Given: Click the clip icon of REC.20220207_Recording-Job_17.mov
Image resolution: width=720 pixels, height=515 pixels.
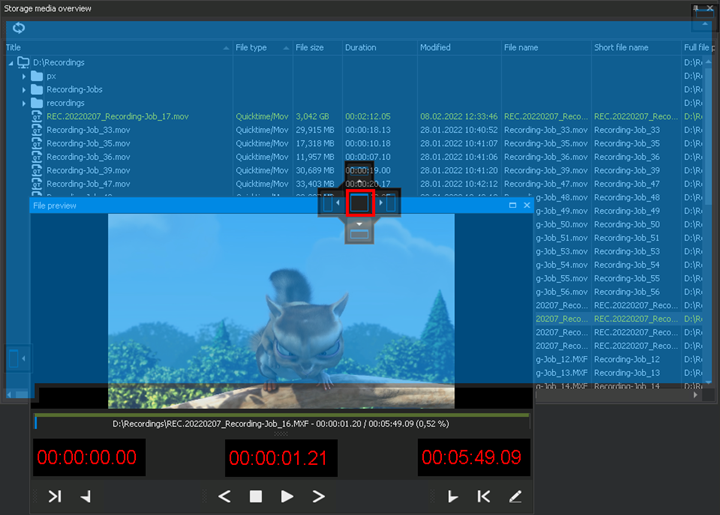Looking at the screenshot, I should pos(37,117).
